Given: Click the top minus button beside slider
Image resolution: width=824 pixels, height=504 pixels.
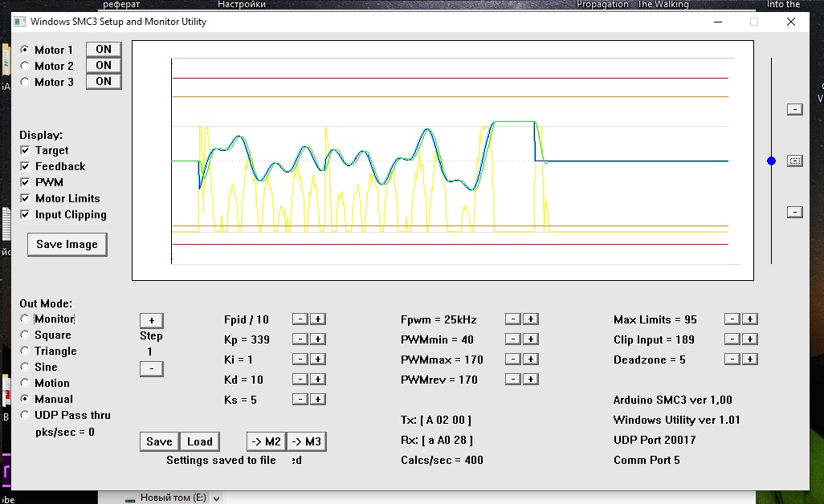Looking at the screenshot, I should click(794, 109).
